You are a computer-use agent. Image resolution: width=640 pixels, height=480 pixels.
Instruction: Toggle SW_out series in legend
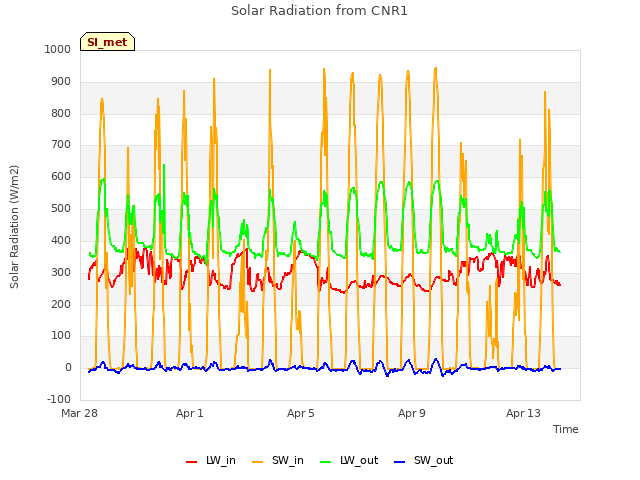coord(424,460)
